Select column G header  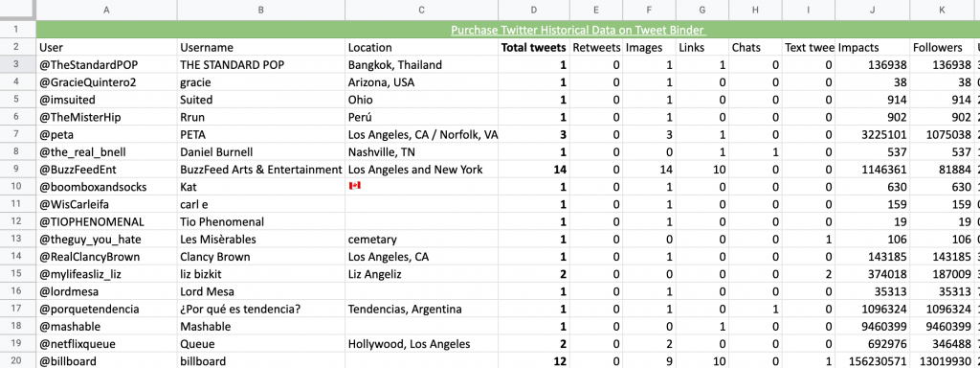click(x=702, y=10)
